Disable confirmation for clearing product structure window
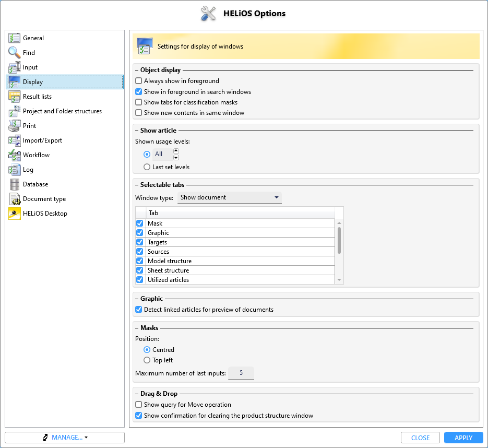Image resolution: width=488 pixels, height=448 pixels. [138, 416]
